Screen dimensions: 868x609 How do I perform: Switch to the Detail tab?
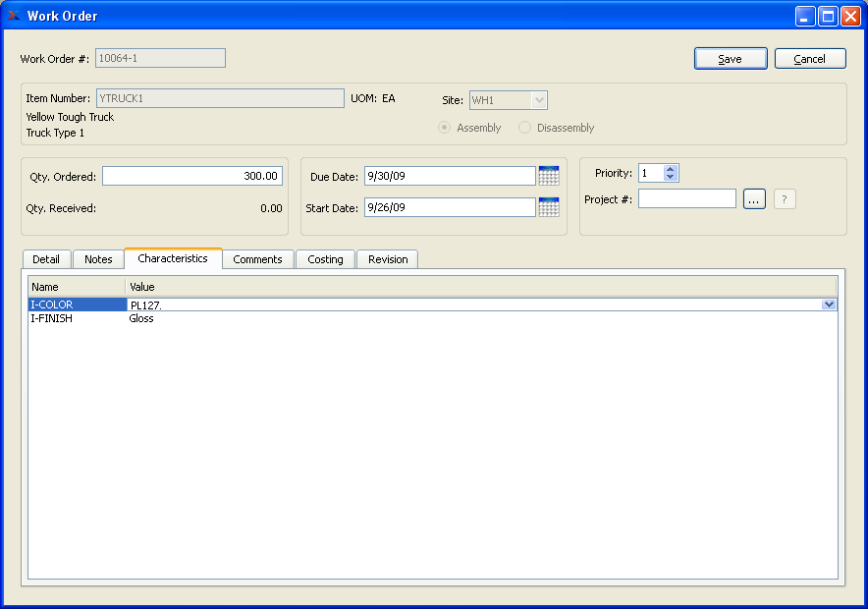pos(46,259)
